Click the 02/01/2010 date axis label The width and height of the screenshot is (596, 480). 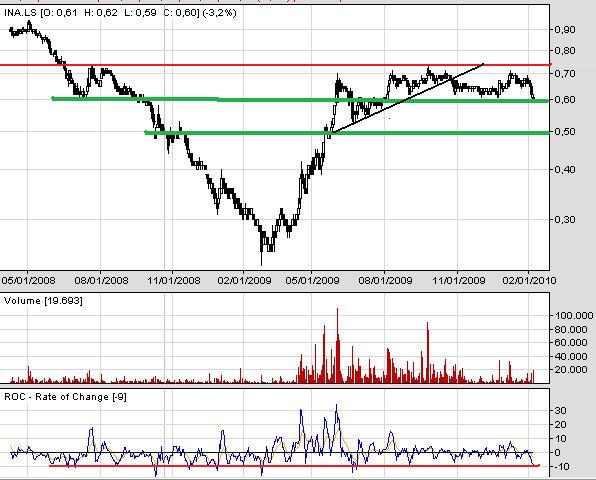click(x=529, y=280)
